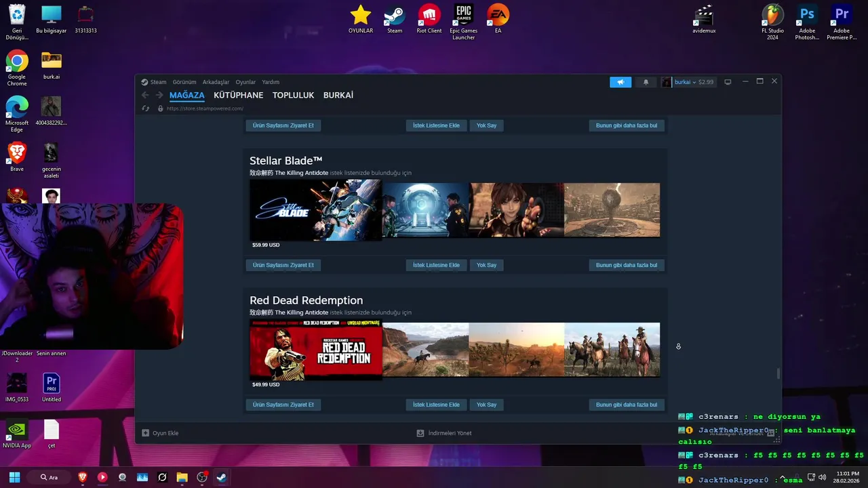
Task: Visit Red Dead Redemption product page
Action: (283, 405)
